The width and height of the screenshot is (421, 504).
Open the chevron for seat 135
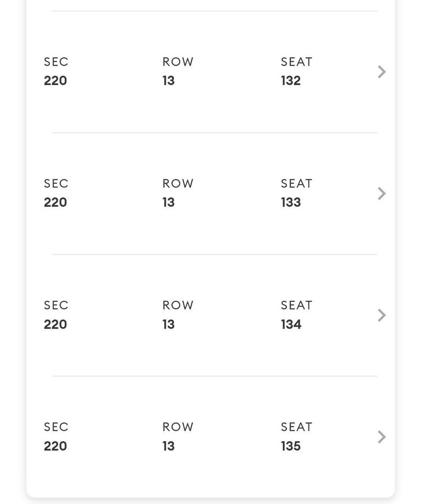tap(381, 437)
